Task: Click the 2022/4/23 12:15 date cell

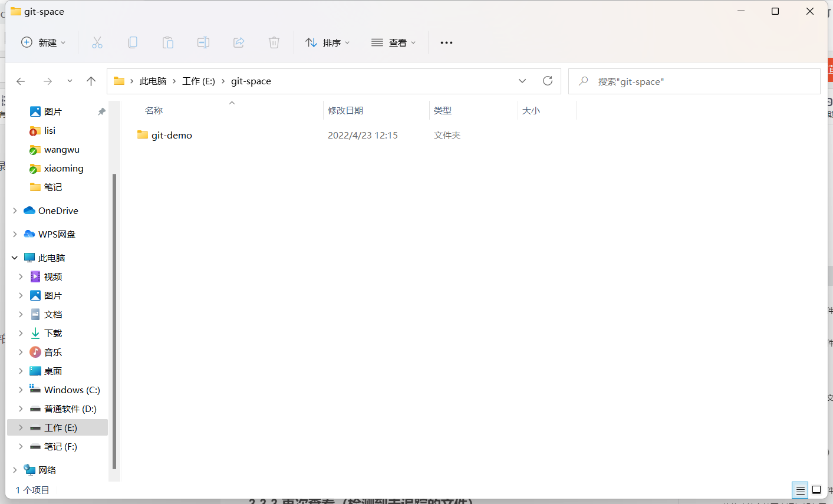Action: click(363, 135)
